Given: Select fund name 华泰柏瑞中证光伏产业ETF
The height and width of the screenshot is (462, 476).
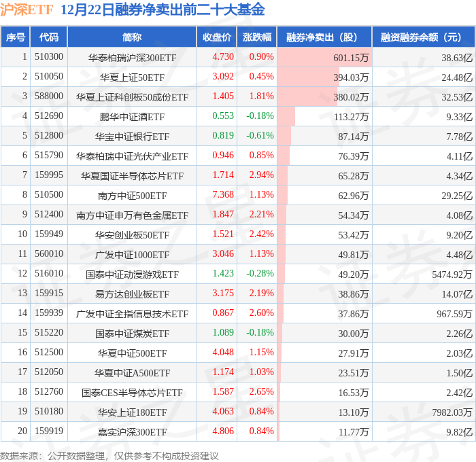Looking at the screenshot, I should 132,156.
